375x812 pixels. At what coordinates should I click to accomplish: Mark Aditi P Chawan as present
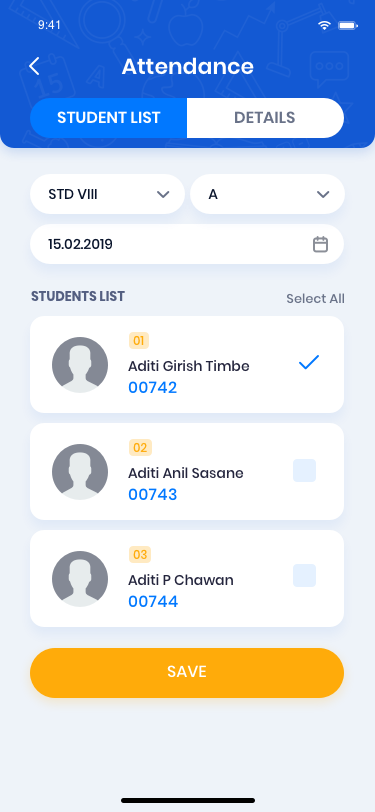click(x=305, y=575)
